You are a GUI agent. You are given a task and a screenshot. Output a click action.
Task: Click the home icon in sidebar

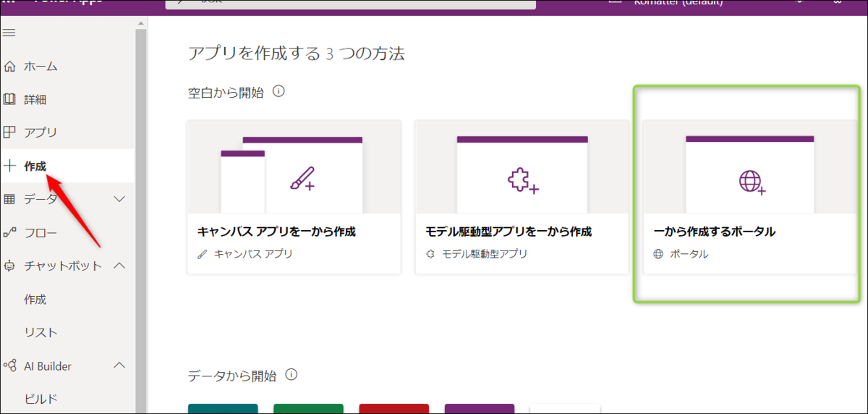9,67
